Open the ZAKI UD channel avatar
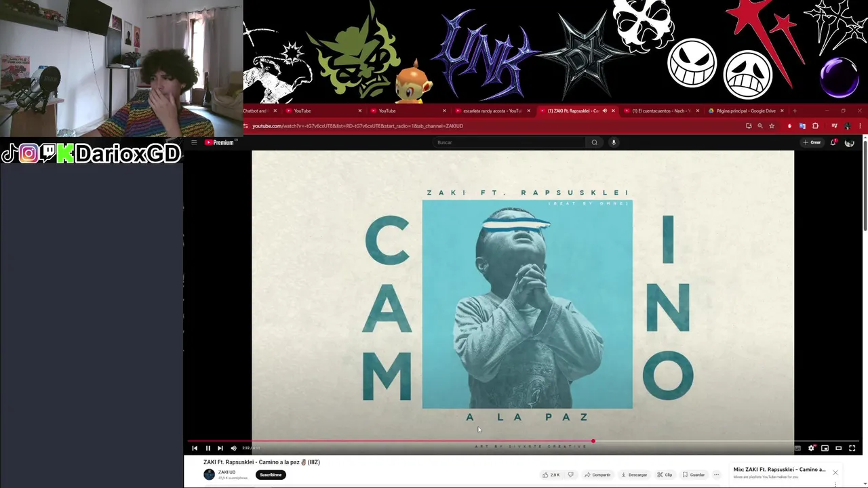Screen dimensions: 868x488 209,474
